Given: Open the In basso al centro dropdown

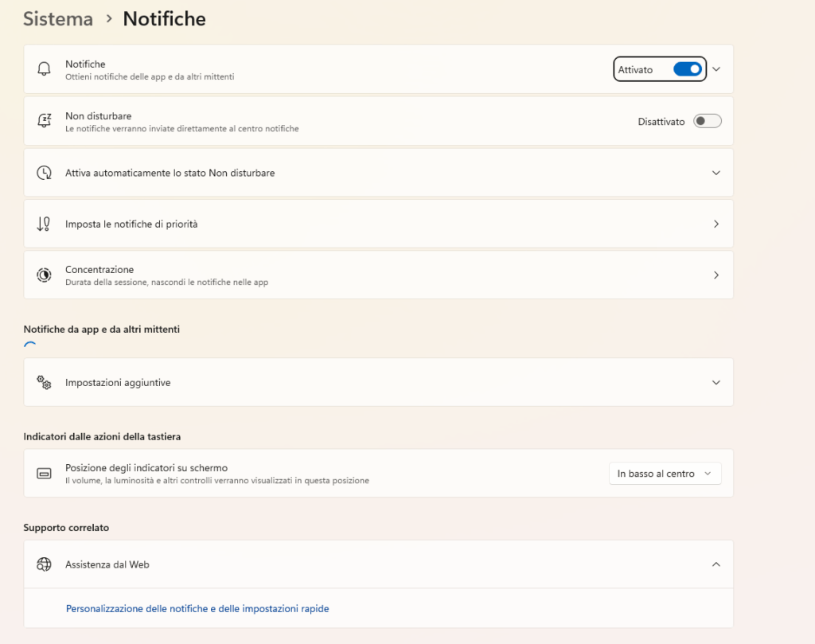Looking at the screenshot, I should point(665,474).
